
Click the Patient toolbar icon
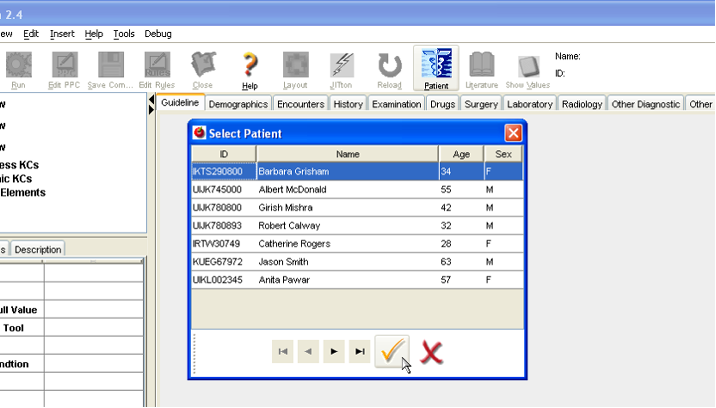pyautogui.click(x=436, y=68)
